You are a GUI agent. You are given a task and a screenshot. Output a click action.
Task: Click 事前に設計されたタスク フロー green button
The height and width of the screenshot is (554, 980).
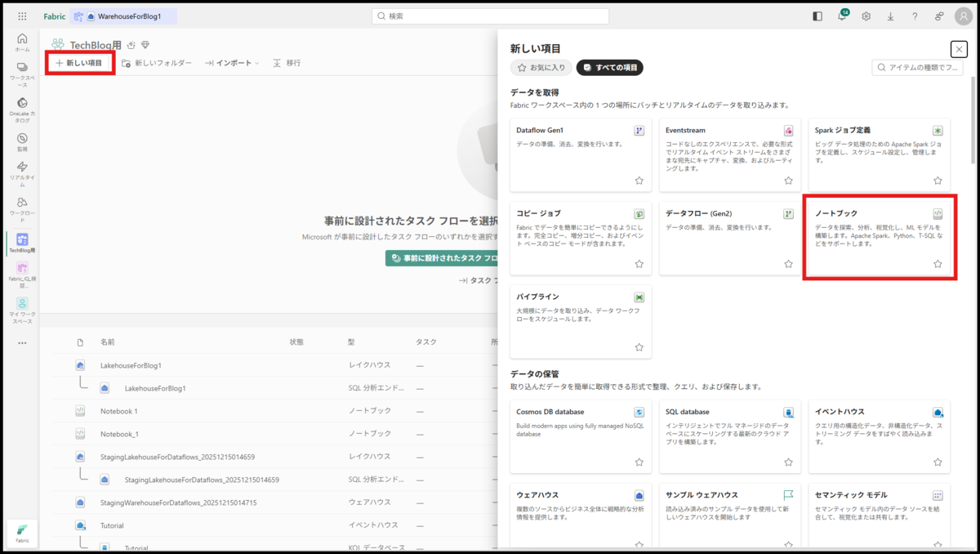(x=442, y=258)
